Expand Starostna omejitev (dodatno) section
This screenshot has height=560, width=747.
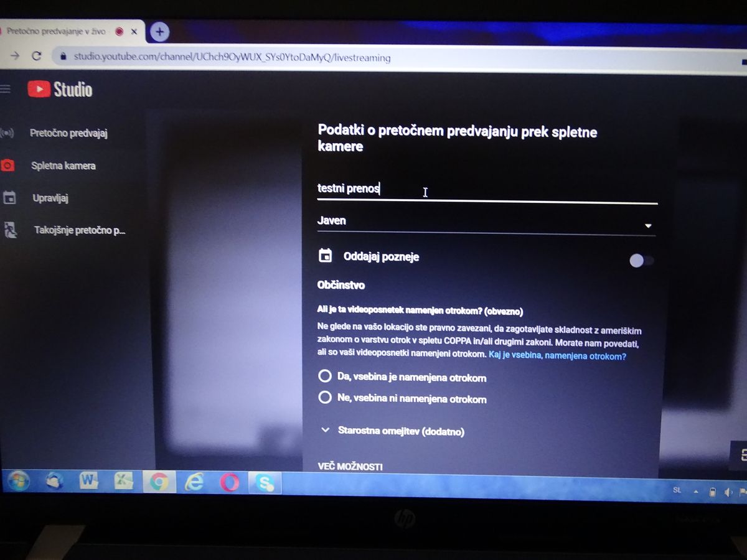pos(325,430)
